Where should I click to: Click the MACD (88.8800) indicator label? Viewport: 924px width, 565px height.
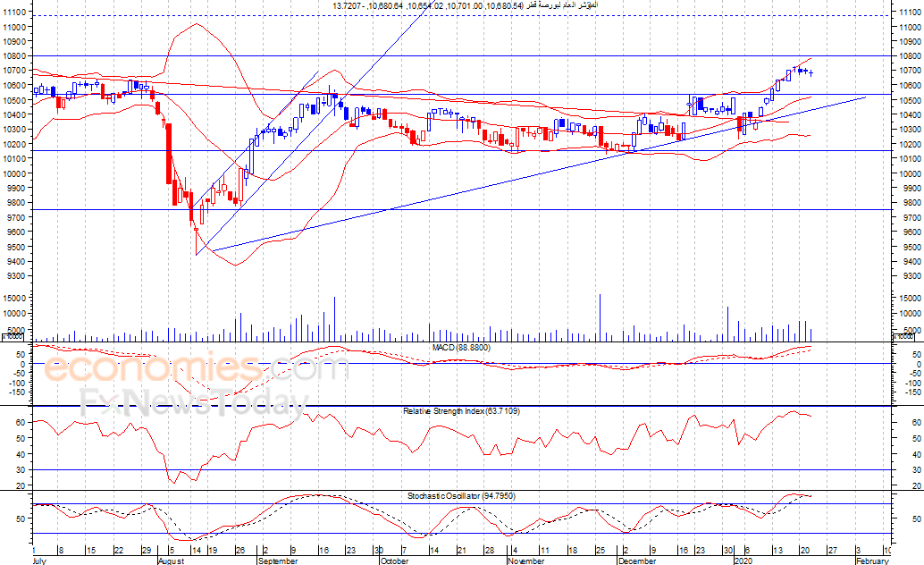(x=461, y=348)
